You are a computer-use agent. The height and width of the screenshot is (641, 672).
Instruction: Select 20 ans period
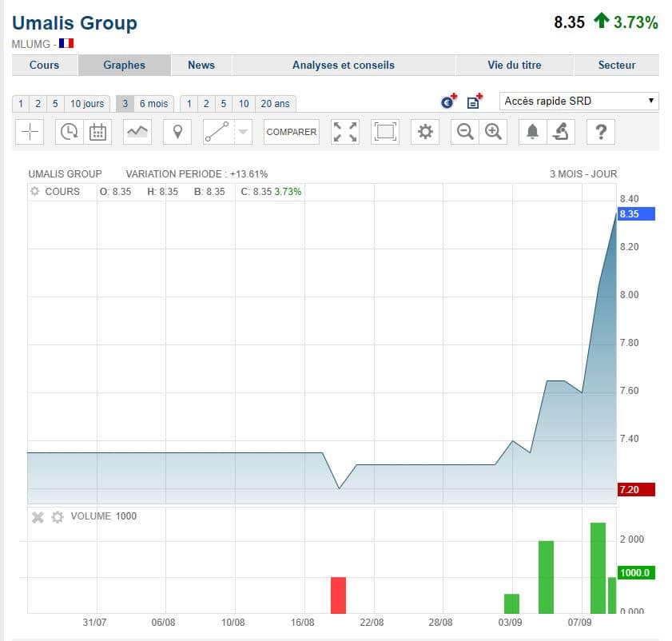coord(275,104)
